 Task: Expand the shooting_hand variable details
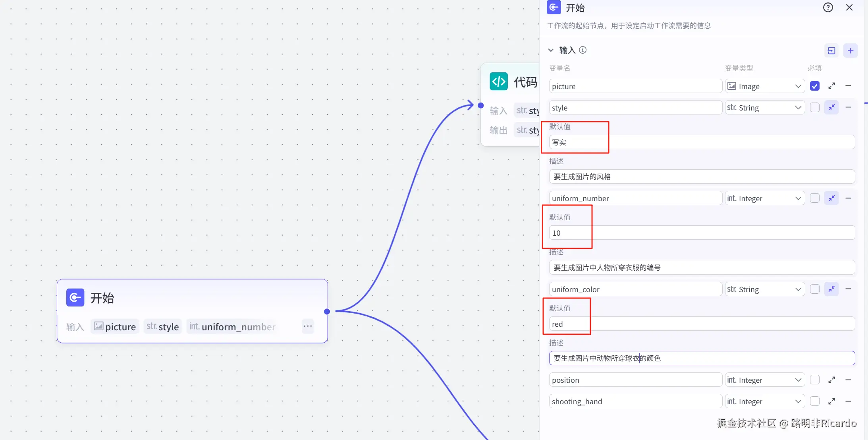[831, 401]
